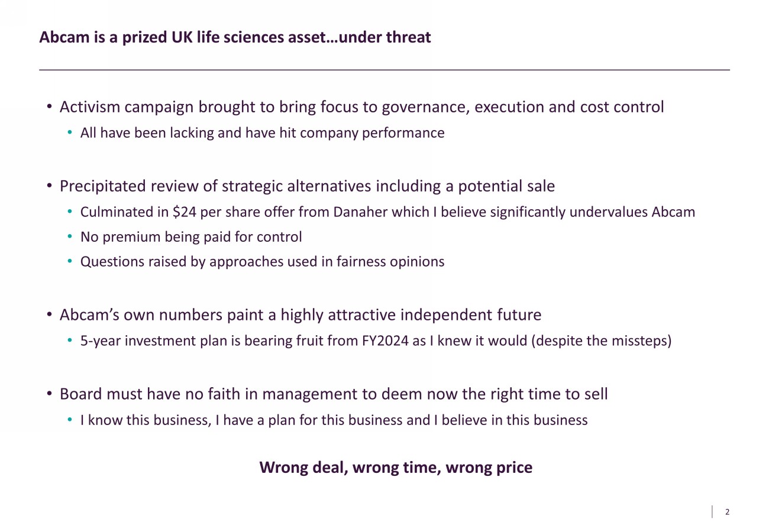
Task: Click the '5-year investment plan is bearing fruit' line
Action: [376, 341]
